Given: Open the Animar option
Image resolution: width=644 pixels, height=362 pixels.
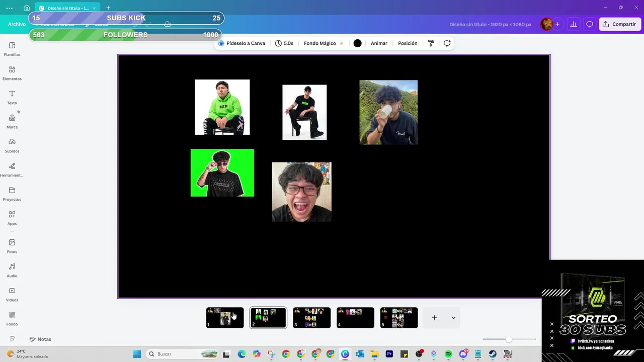Looking at the screenshot, I should tap(379, 43).
